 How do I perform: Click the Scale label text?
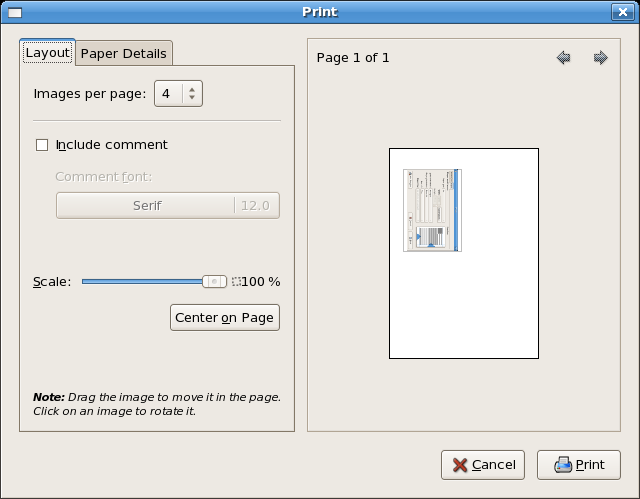(52, 282)
